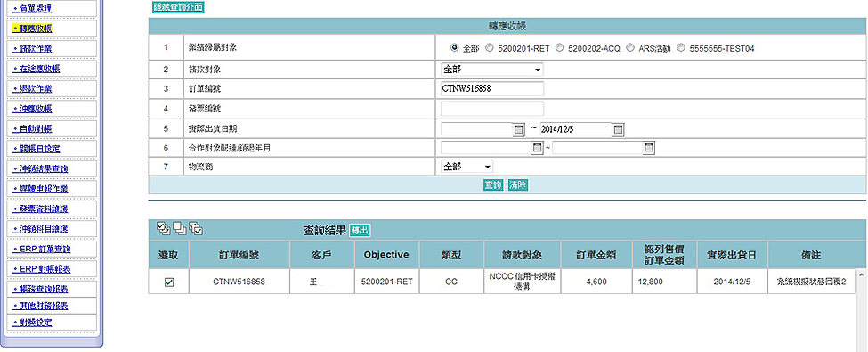The width and height of the screenshot is (868, 352).
Task: Open the 請款對象 dropdown
Action: point(492,70)
